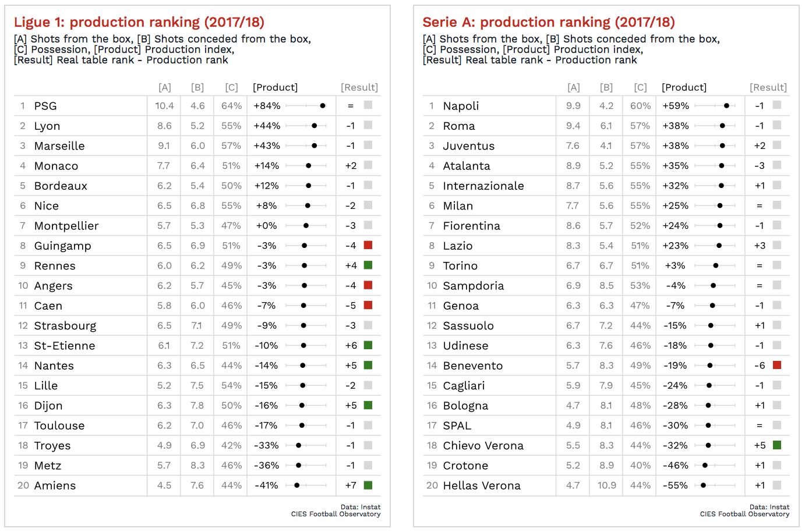The height and width of the screenshot is (532, 805).
Task: Select the Roma team name
Action: tap(459, 126)
